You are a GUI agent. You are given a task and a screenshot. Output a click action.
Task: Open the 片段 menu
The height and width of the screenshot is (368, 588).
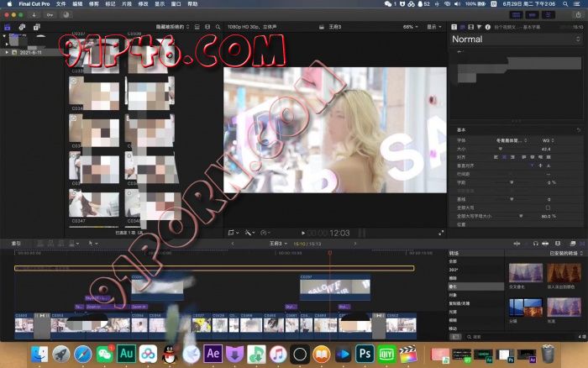tap(127, 4)
